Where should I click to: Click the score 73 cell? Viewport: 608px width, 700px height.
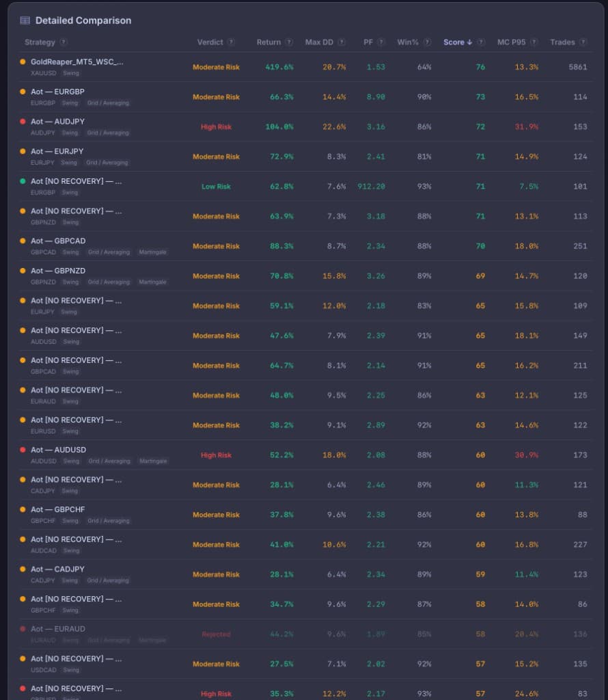(x=480, y=97)
